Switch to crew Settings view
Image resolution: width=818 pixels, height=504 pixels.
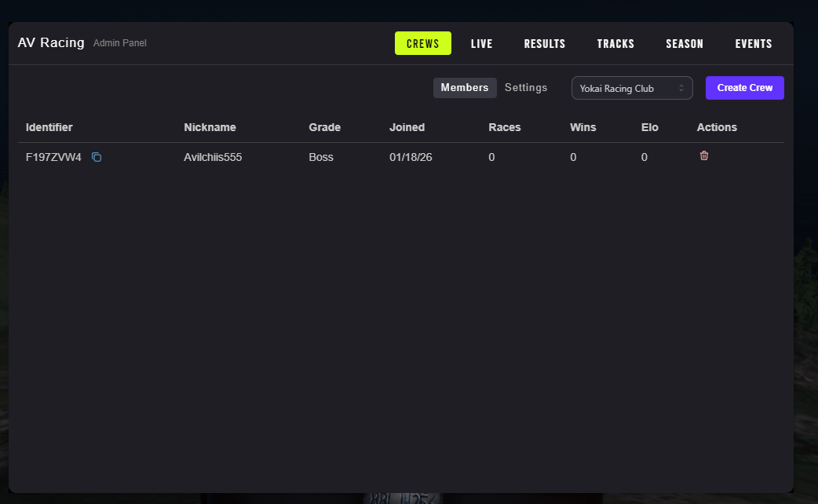(x=526, y=88)
